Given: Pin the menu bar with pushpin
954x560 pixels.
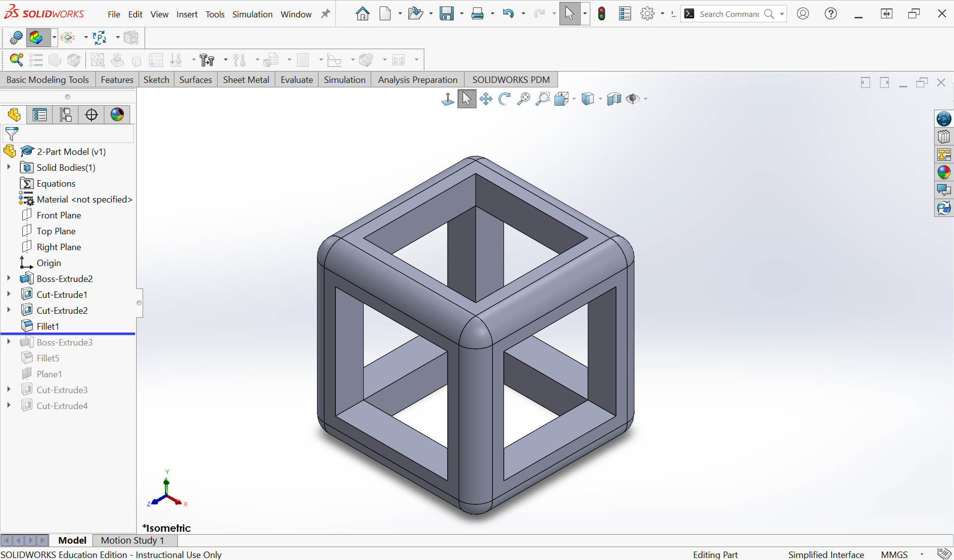Looking at the screenshot, I should (x=325, y=14).
